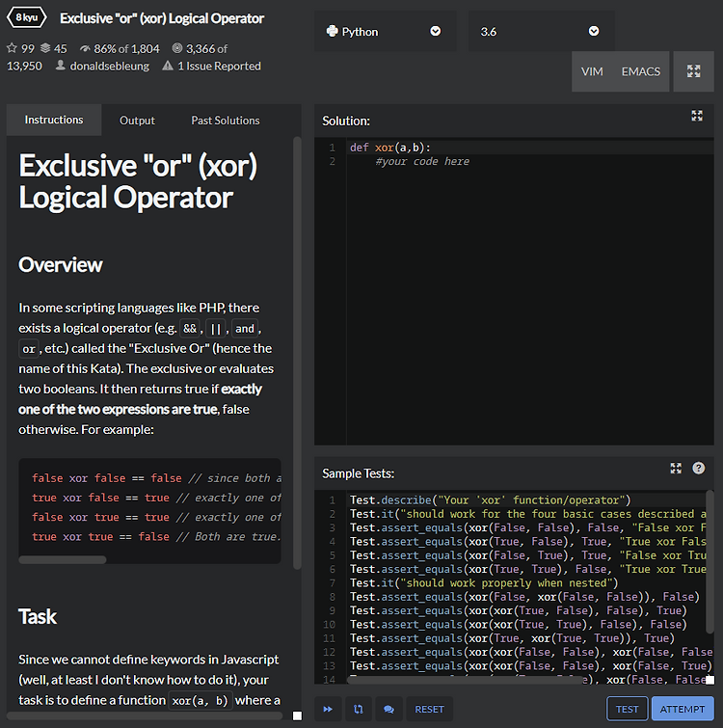Image resolution: width=723 pixels, height=728 pixels.
Task: Click the '86% of 1,804' statistic
Action: click(x=126, y=49)
